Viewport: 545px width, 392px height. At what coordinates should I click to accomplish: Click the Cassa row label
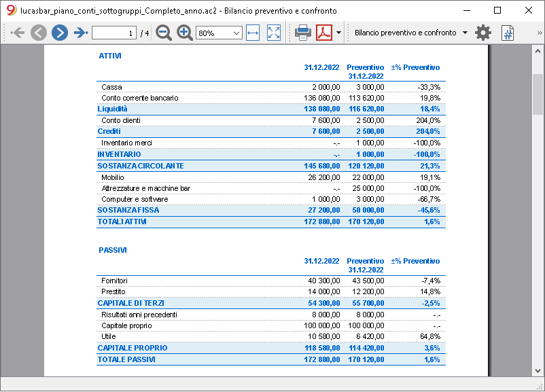(111, 87)
